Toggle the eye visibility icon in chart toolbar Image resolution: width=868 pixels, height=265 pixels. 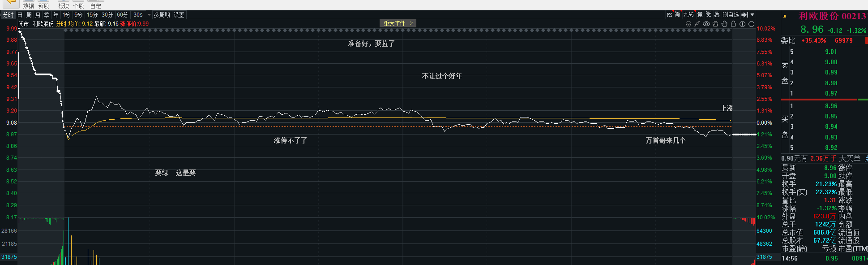click(706, 24)
